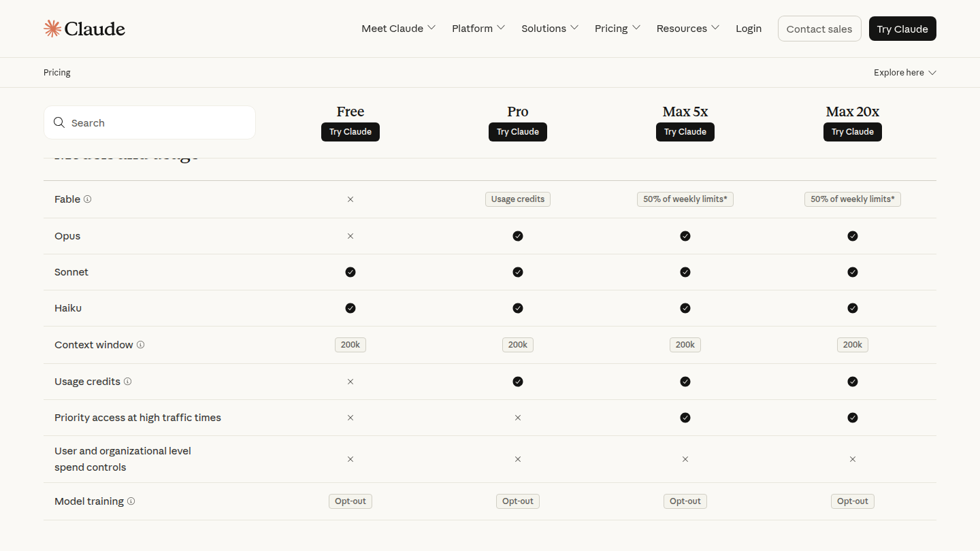The image size is (980, 551).
Task: Click the spend controls cross under Pro
Action: [x=518, y=459]
